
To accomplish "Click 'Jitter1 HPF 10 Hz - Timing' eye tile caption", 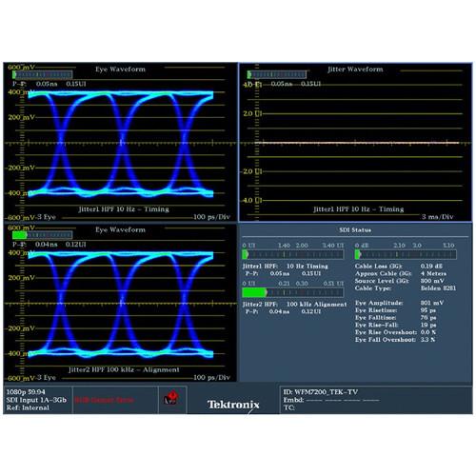I will 124,208.
